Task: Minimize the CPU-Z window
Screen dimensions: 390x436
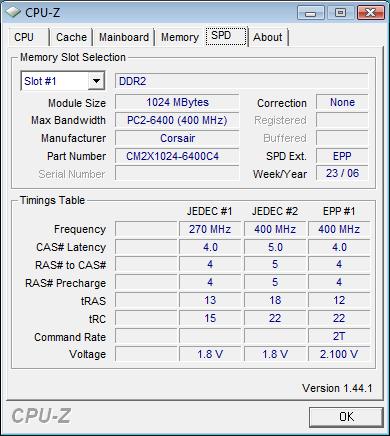Action: tap(311, 13)
